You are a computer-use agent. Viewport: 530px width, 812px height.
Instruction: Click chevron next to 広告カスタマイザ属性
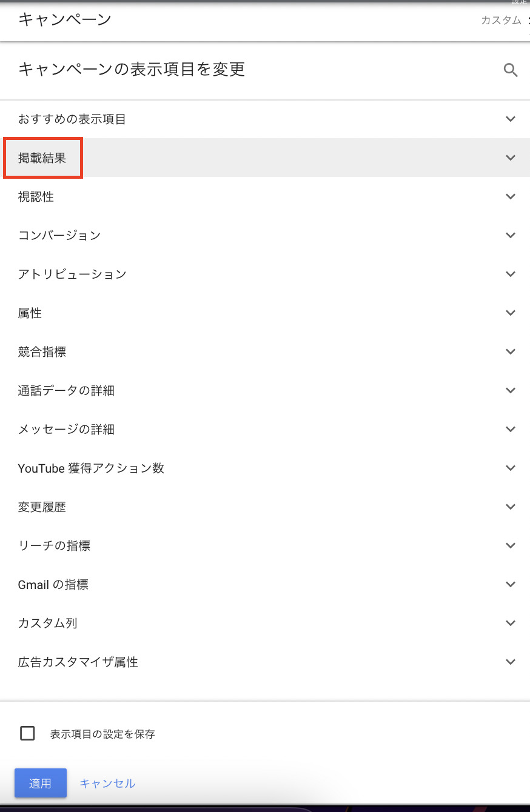coord(511,662)
